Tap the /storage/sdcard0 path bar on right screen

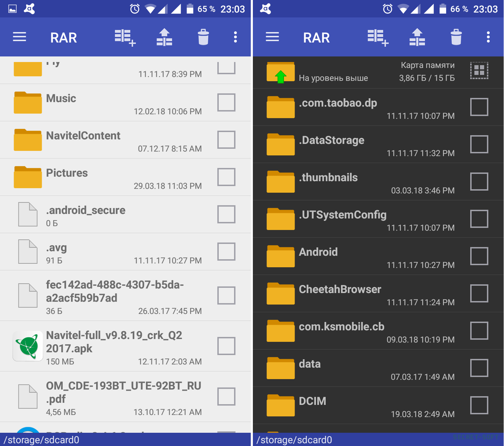click(x=378, y=439)
